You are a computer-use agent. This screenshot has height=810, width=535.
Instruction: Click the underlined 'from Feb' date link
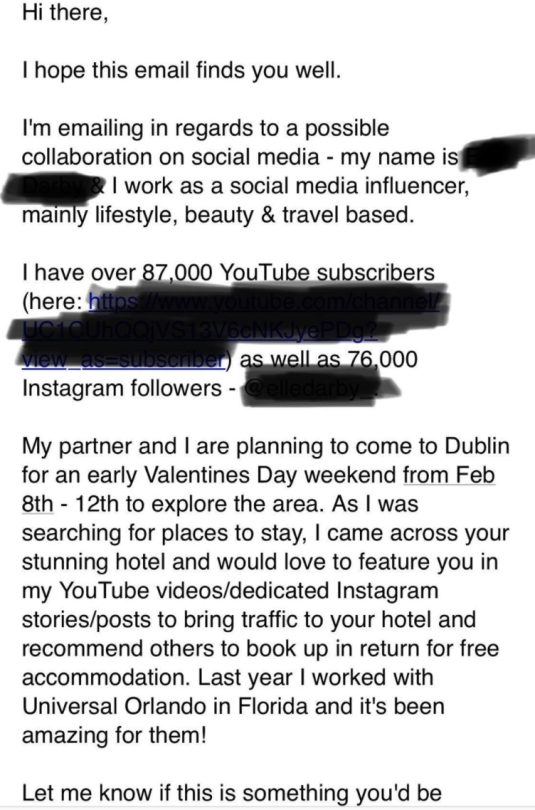[449, 475]
